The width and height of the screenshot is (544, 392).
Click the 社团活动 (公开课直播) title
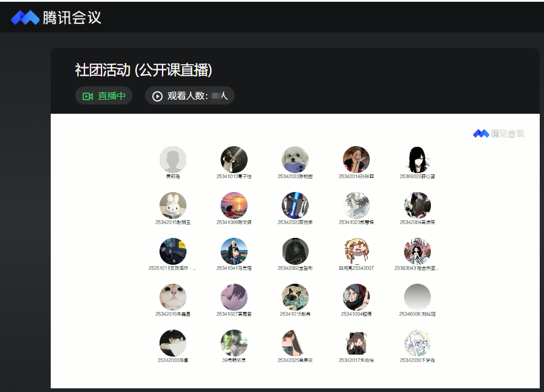[143, 70]
